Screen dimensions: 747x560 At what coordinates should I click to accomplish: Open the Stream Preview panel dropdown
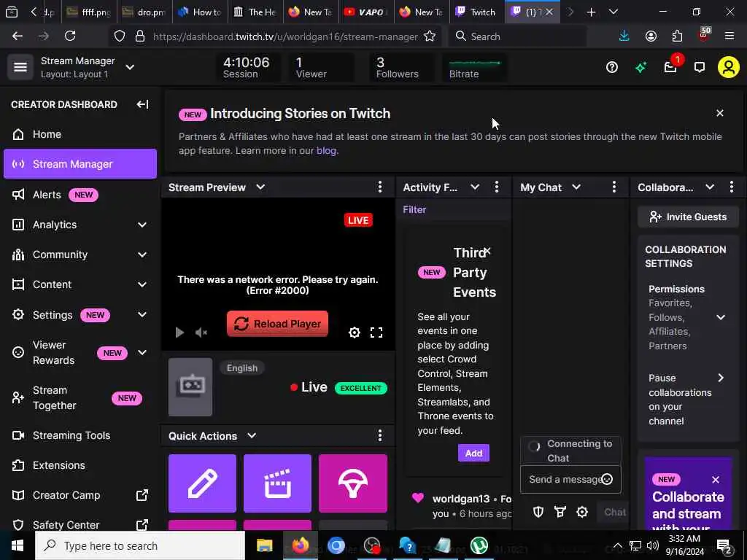pos(260,187)
